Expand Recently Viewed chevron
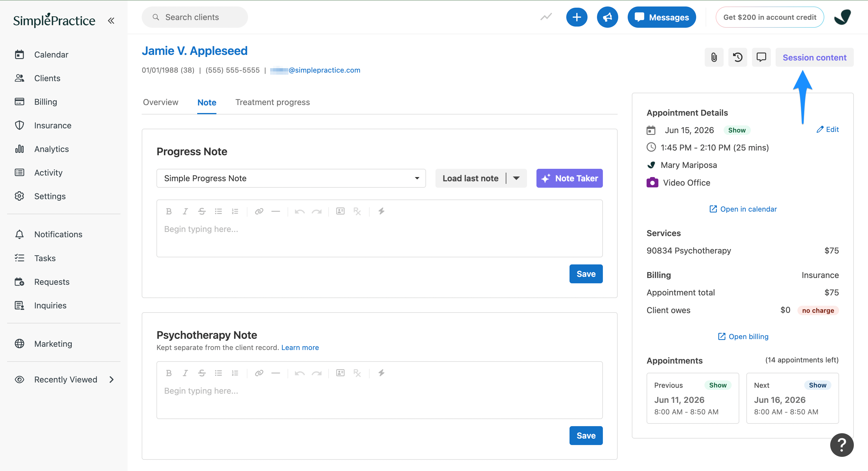This screenshot has height=471, width=868. pos(112,380)
